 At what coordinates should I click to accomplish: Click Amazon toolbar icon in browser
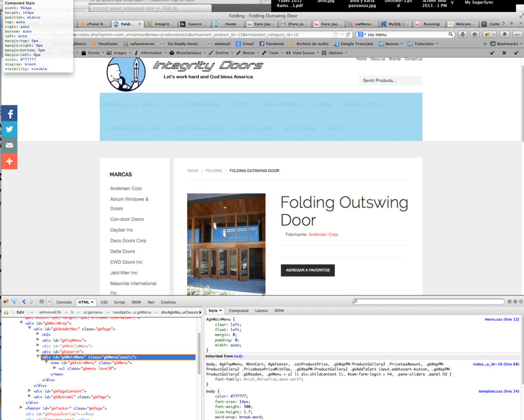coord(504,34)
